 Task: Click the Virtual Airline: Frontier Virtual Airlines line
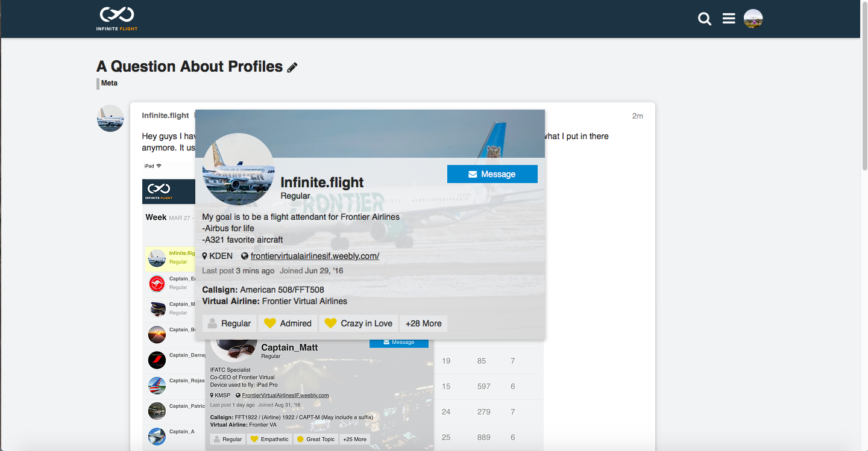[275, 301]
